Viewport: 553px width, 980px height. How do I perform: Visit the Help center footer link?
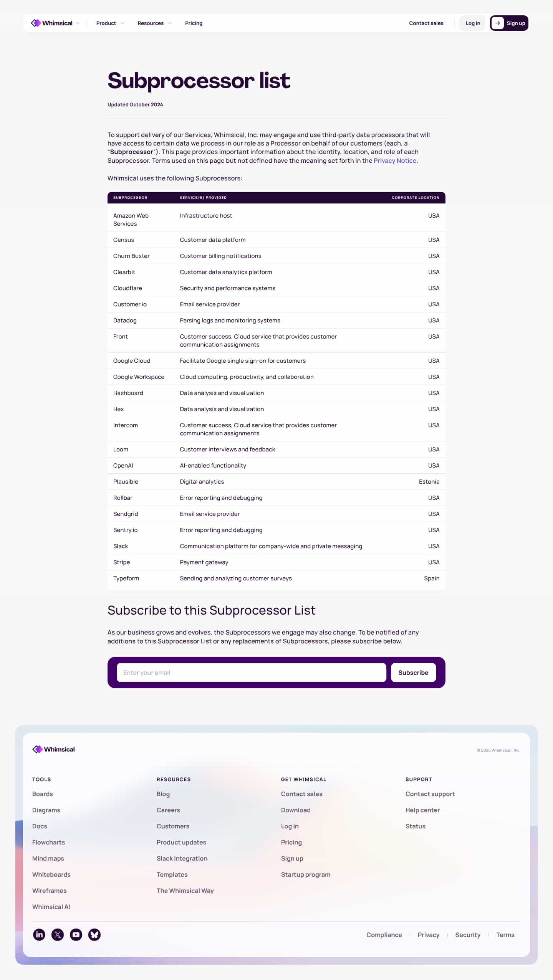pyautogui.click(x=422, y=810)
